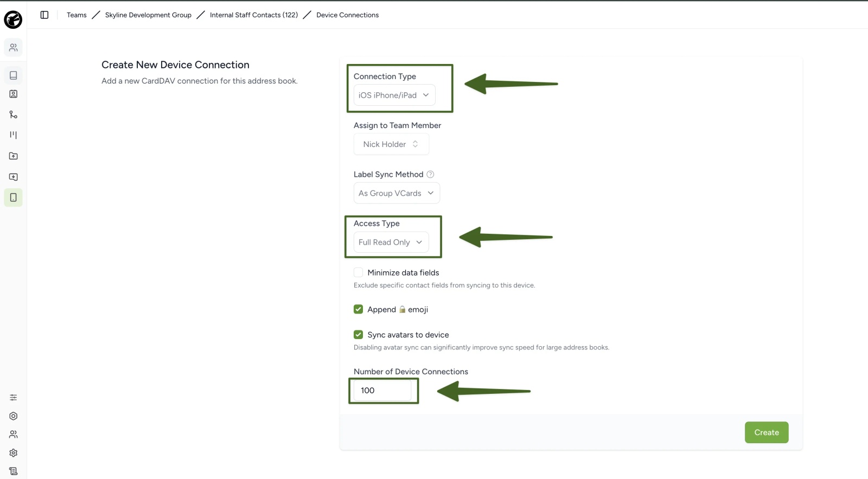Screen dimensions: 868x479
Task: Open the address book icon in sidebar
Action: click(14, 75)
